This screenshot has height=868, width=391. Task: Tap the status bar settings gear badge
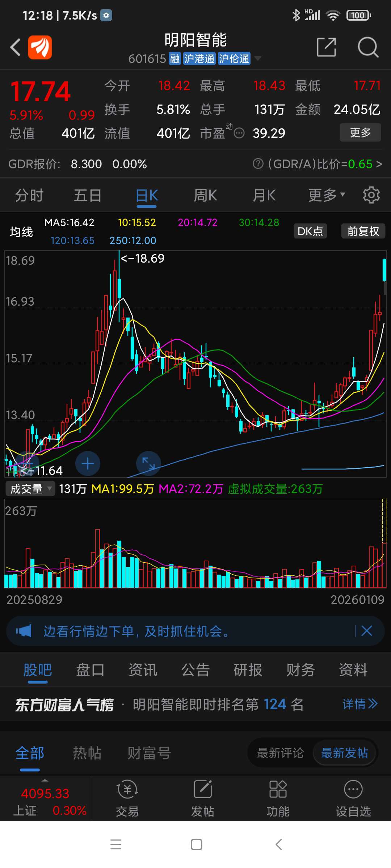click(106, 15)
